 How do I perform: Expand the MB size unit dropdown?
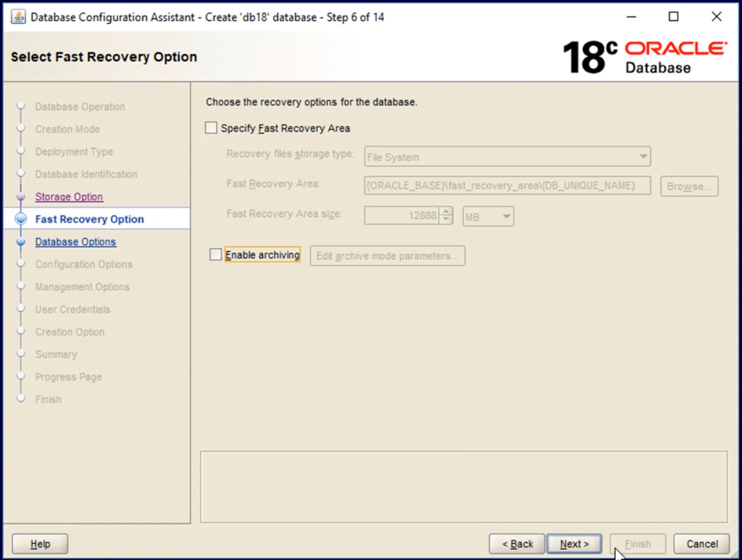[488, 217]
